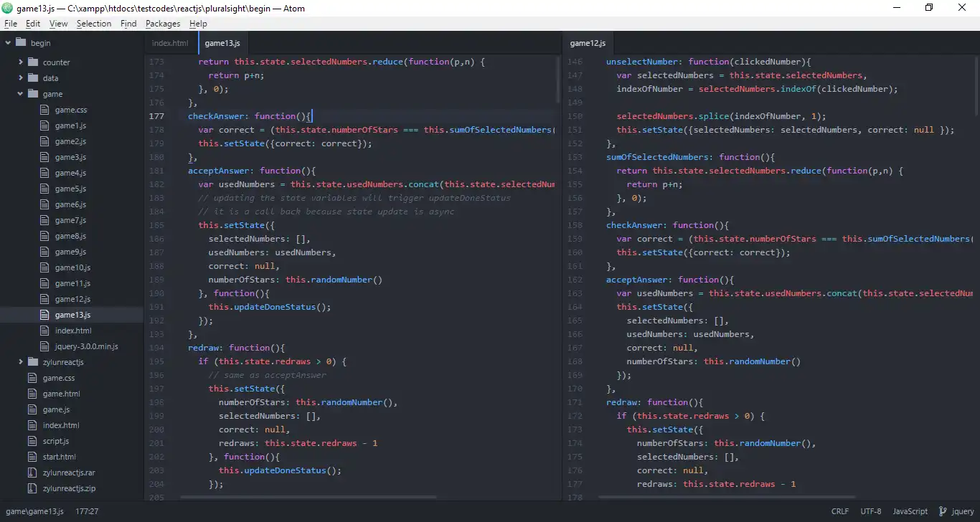This screenshot has width=980, height=522.
Task: Click the rar archive icon beside zylunreactjs.rar
Action: (31, 473)
